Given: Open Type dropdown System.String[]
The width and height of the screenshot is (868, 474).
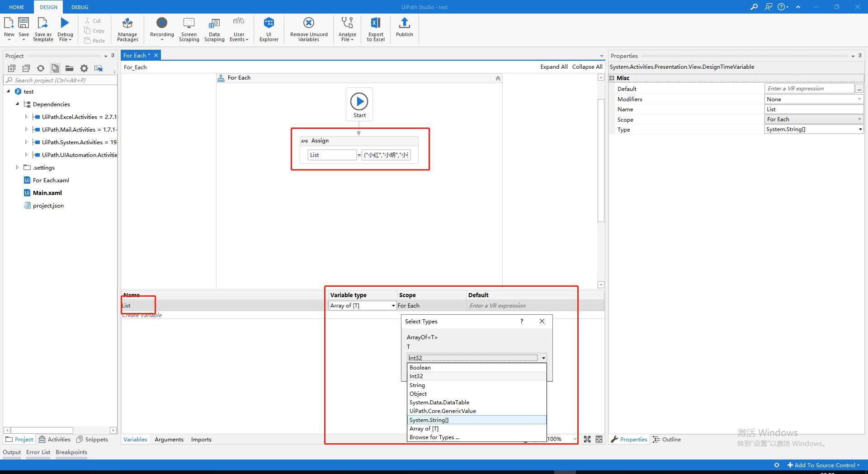Looking at the screenshot, I should (860, 129).
